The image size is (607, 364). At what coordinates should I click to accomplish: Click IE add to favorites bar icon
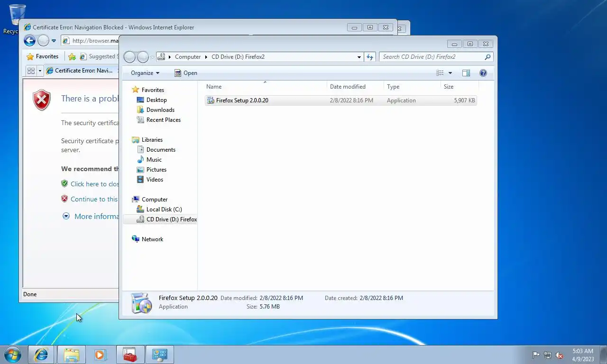point(72,56)
